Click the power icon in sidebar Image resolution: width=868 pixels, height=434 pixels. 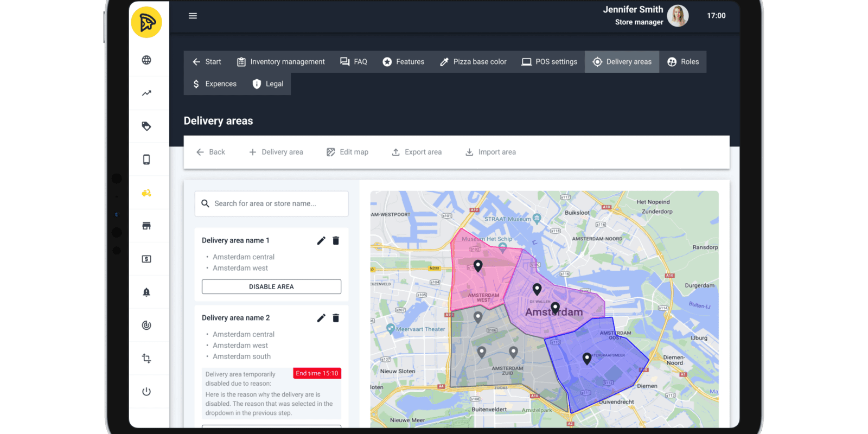(146, 392)
